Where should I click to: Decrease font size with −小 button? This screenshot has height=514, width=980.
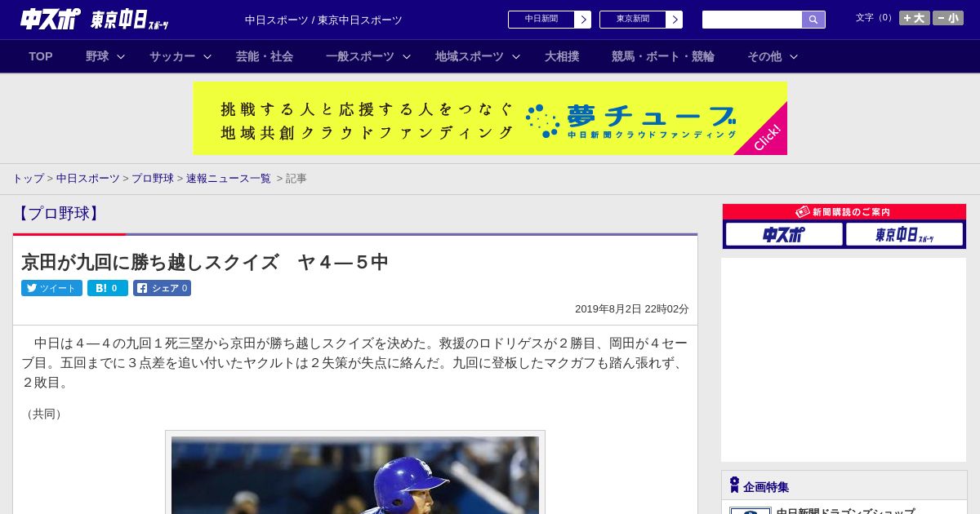pyautogui.click(x=948, y=18)
